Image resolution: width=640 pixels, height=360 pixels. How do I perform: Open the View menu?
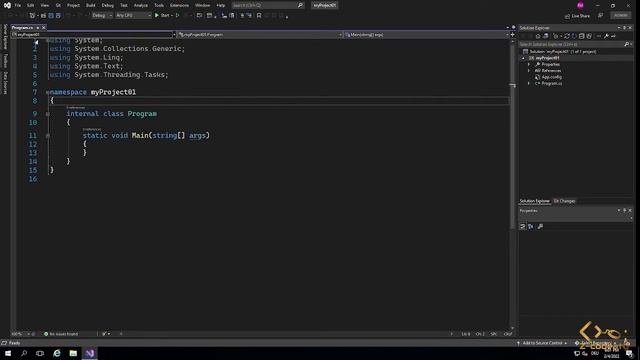click(44, 5)
